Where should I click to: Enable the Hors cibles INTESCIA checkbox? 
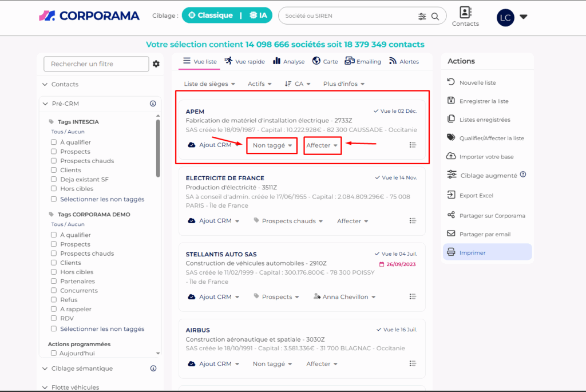pyautogui.click(x=53, y=189)
